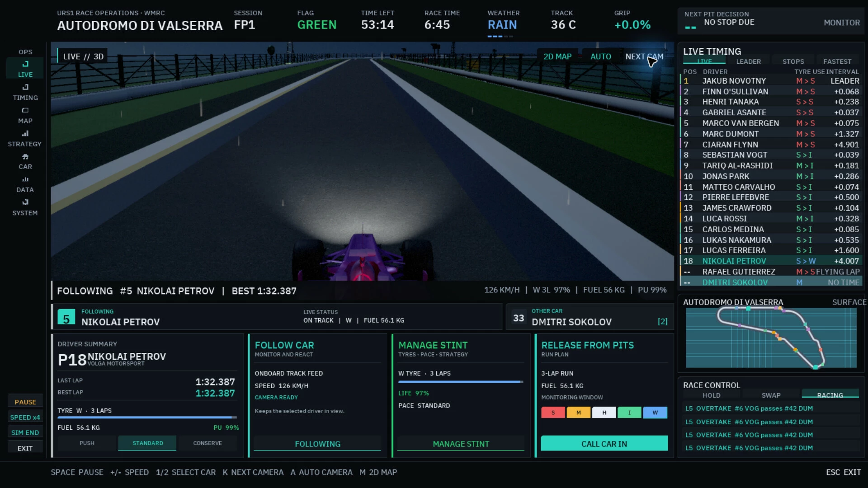The width and height of the screenshot is (868, 488).
Task: Select the blue W wet tyre swatch
Action: tap(655, 413)
